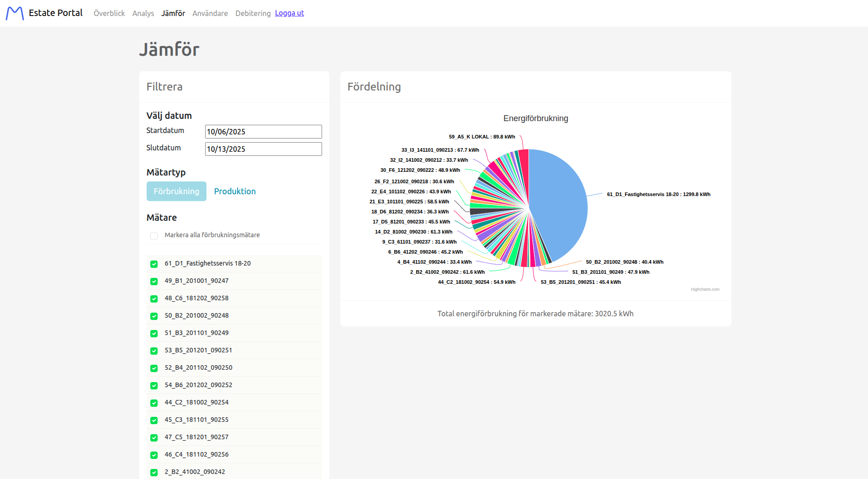868x479 pixels.
Task: Edit the Startdatum date field
Action: click(x=264, y=132)
